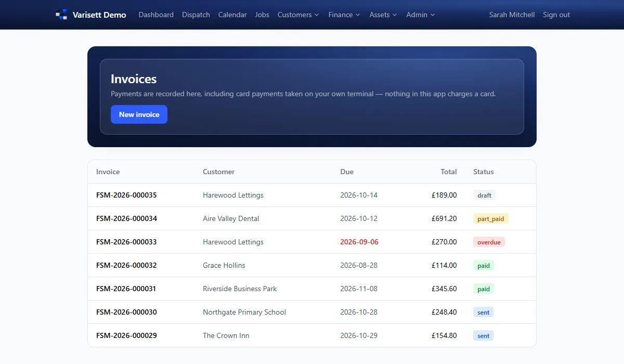Navigate to Jobs

(262, 15)
